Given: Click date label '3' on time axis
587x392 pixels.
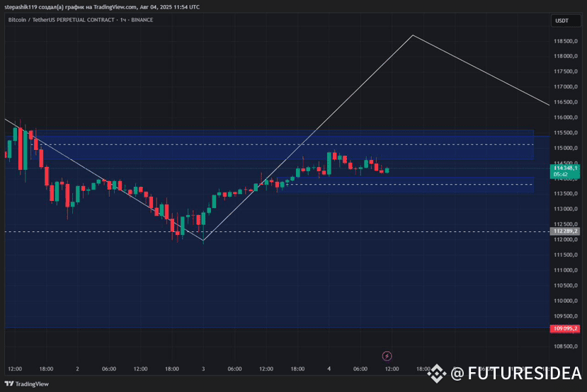Looking at the screenshot, I should [x=203, y=369].
